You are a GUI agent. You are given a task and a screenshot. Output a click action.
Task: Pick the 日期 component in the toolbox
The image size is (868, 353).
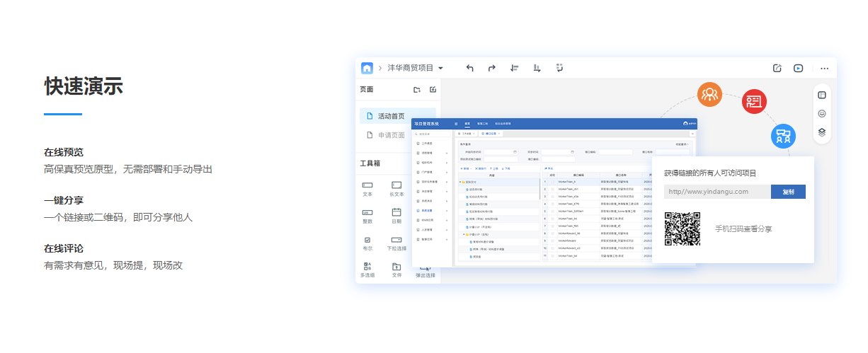(396, 216)
